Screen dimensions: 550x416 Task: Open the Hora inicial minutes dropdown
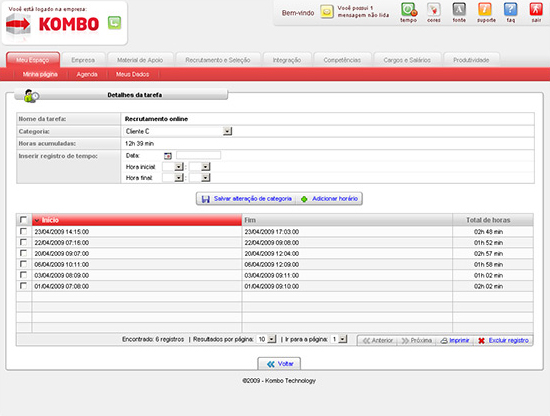tap(206, 167)
